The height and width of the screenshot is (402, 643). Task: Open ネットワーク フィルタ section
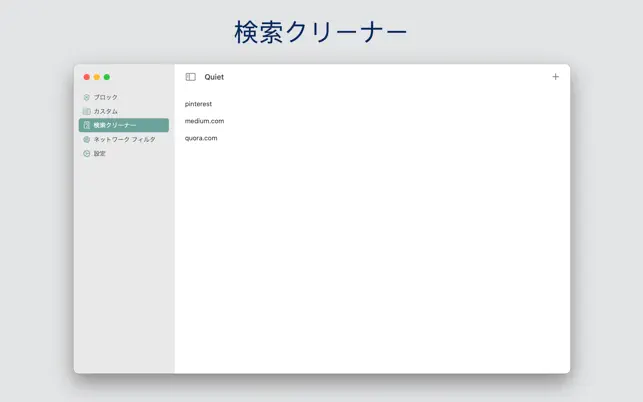click(x=124, y=139)
